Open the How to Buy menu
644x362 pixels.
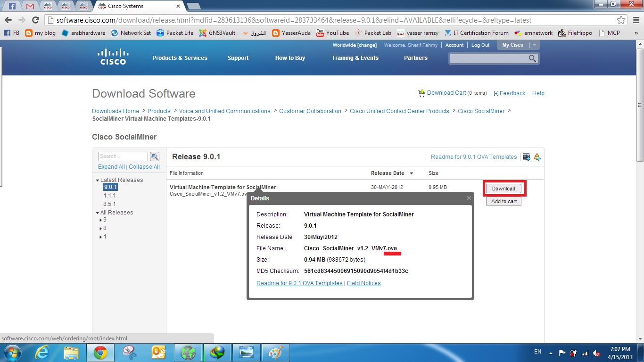(x=290, y=58)
